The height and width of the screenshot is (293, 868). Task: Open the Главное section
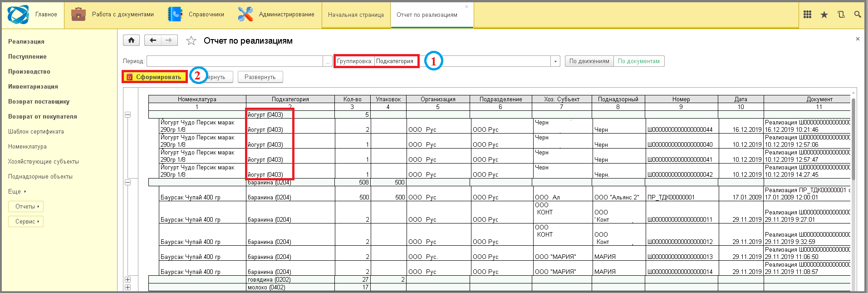(x=32, y=15)
